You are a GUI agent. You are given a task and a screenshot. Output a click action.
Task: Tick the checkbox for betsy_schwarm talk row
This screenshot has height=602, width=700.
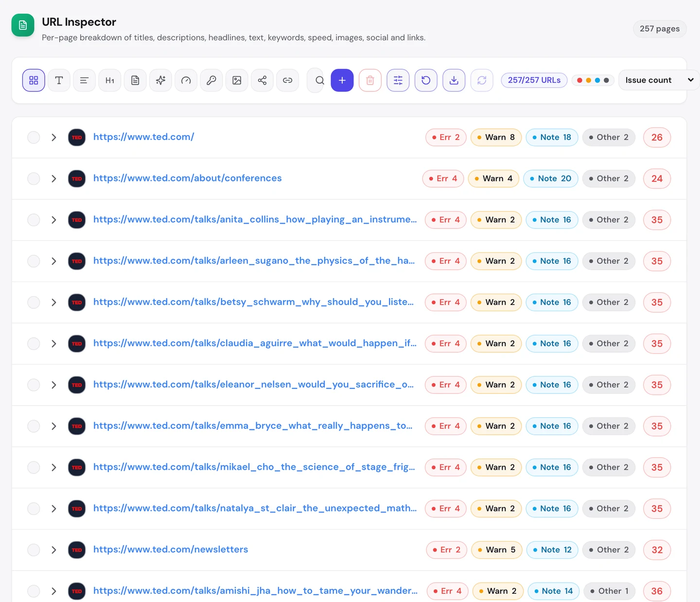coord(34,302)
